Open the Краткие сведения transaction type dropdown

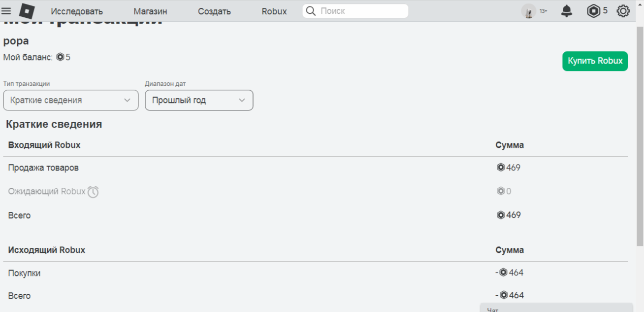point(71,100)
